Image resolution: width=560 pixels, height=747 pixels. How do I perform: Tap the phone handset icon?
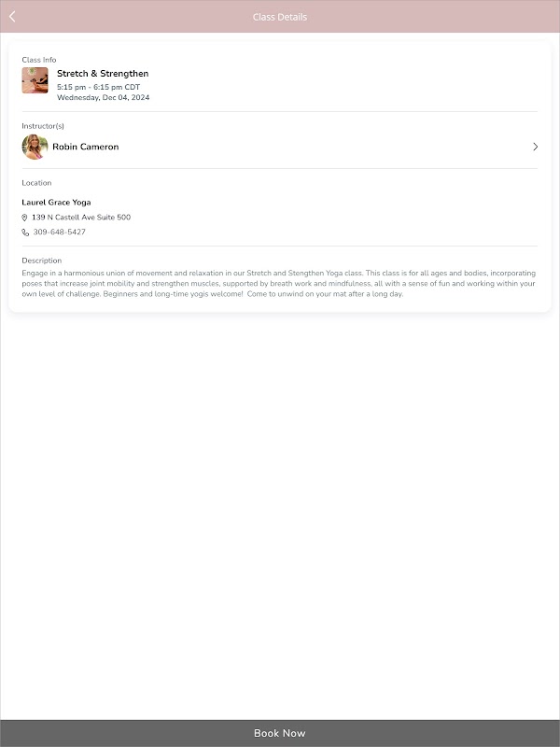[25, 233]
